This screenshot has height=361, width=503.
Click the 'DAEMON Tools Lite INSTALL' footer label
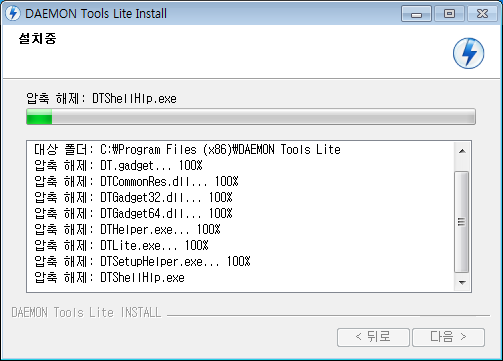pyautogui.click(x=86, y=313)
